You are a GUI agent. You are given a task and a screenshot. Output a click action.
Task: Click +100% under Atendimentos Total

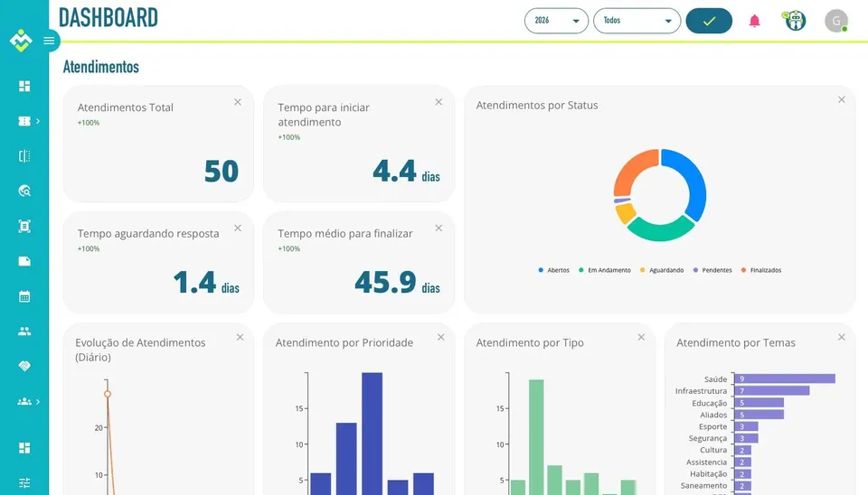(89, 123)
